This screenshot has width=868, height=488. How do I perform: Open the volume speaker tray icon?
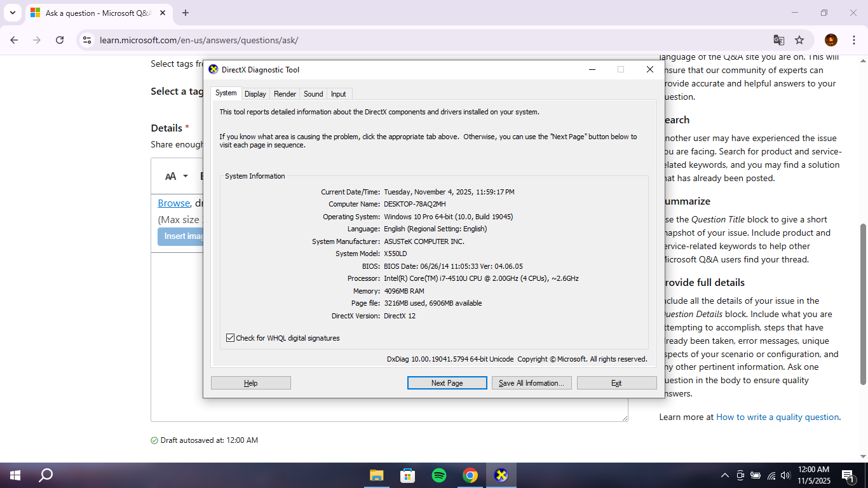click(x=785, y=475)
